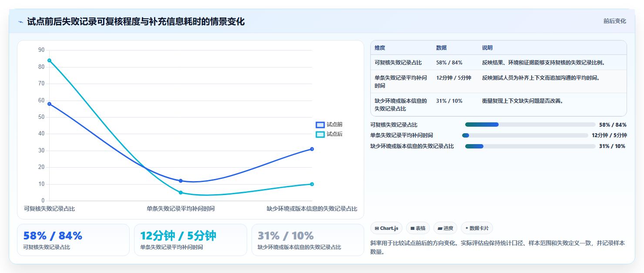The image size is (644, 273).
Task: Click the lightning icon beside the title
Action: [21, 21]
